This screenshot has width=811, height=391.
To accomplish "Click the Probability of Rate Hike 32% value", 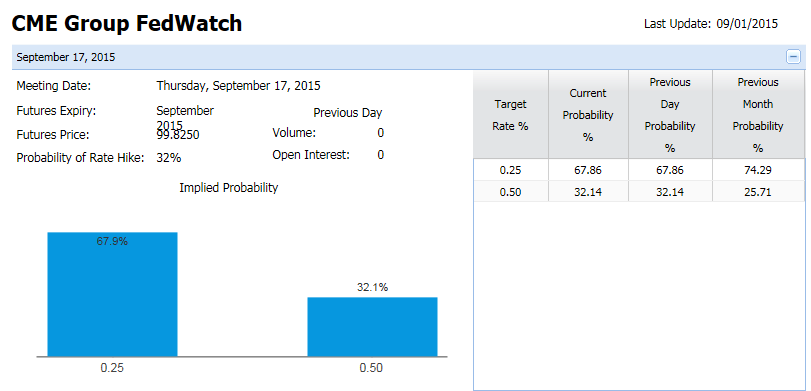I will coord(169,158).
